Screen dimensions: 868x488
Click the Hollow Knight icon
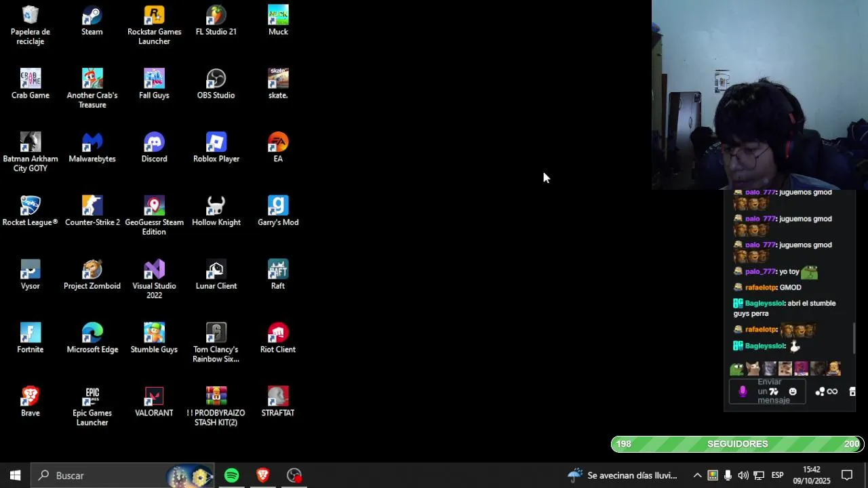[x=216, y=211]
